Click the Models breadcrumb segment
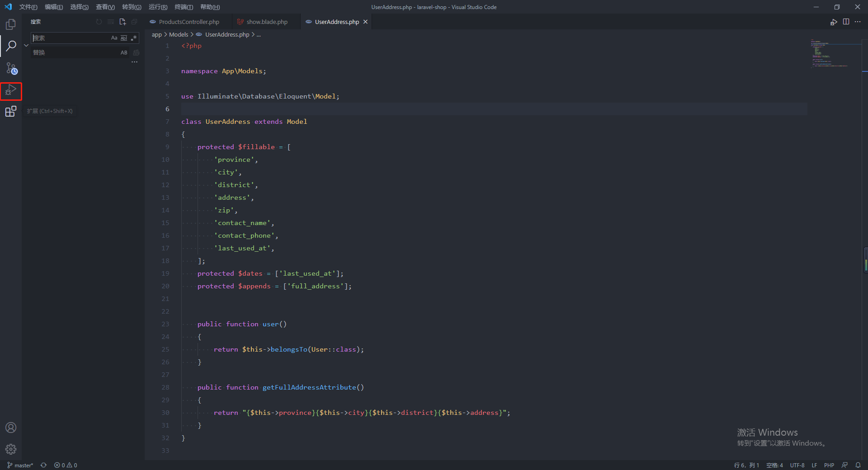Image resolution: width=868 pixels, height=470 pixels. (x=179, y=34)
